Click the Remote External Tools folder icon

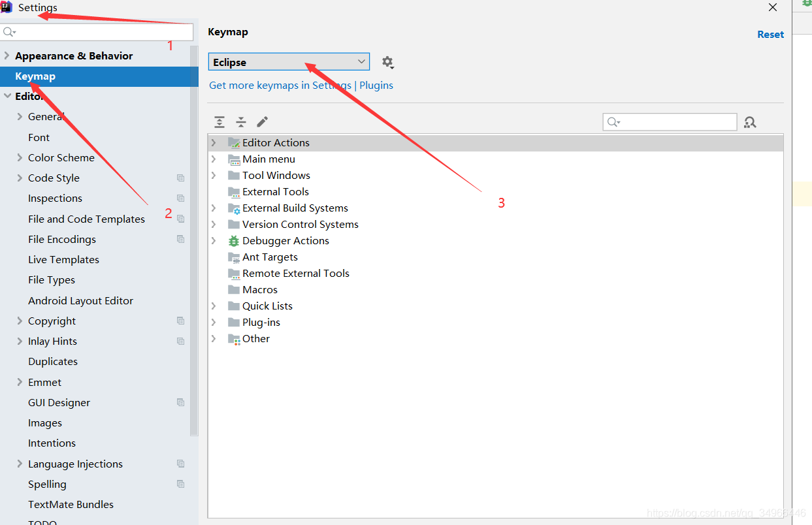click(234, 274)
